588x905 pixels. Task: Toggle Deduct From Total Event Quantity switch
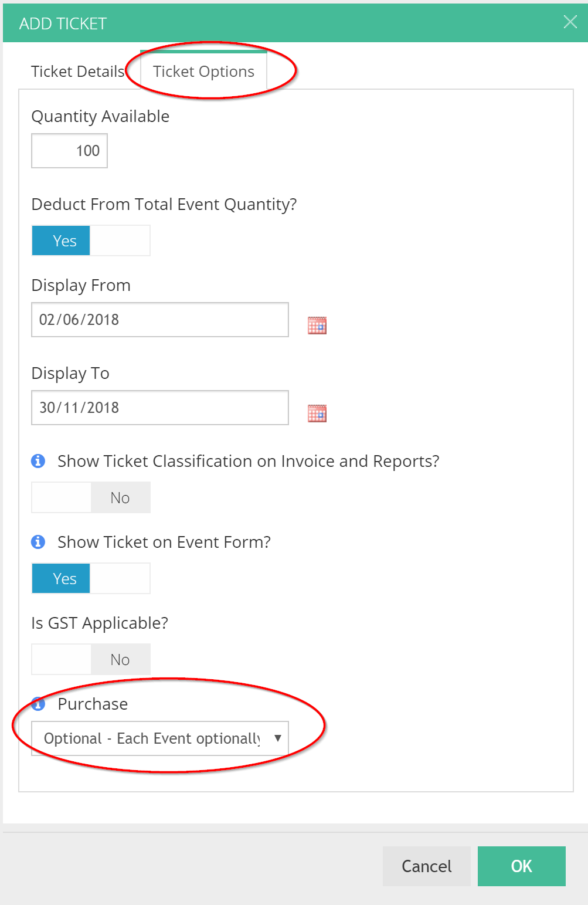click(x=91, y=240)
